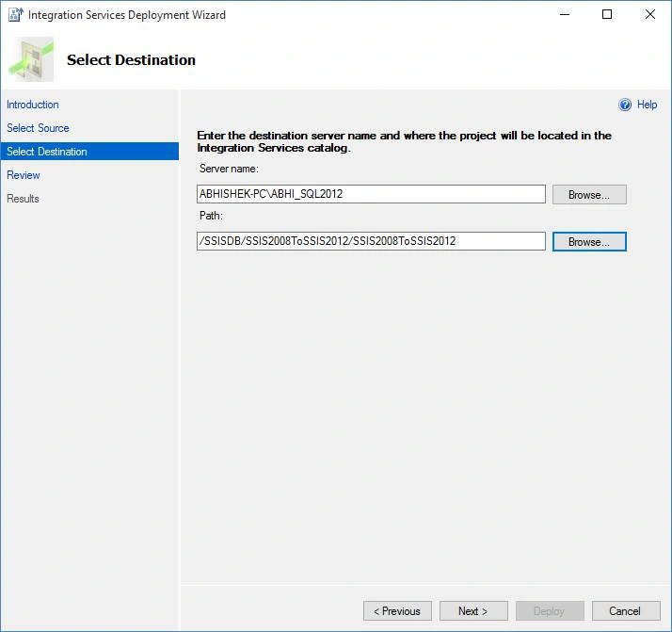Go to the Select Source step
This screenshot has width=672, height=632.
pos(38,128)
